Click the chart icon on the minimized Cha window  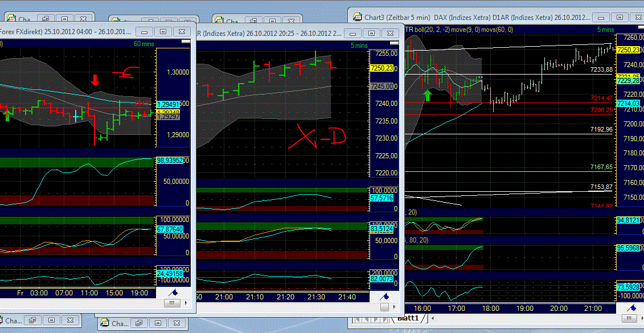[106, 323]
